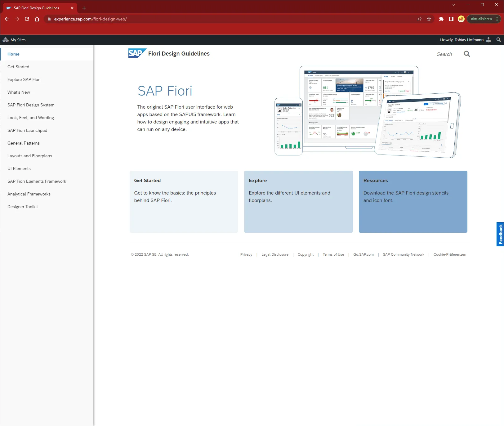
Task: Open Layouts and Floorplans in sidebar
Action: click(x=30, y=156)
